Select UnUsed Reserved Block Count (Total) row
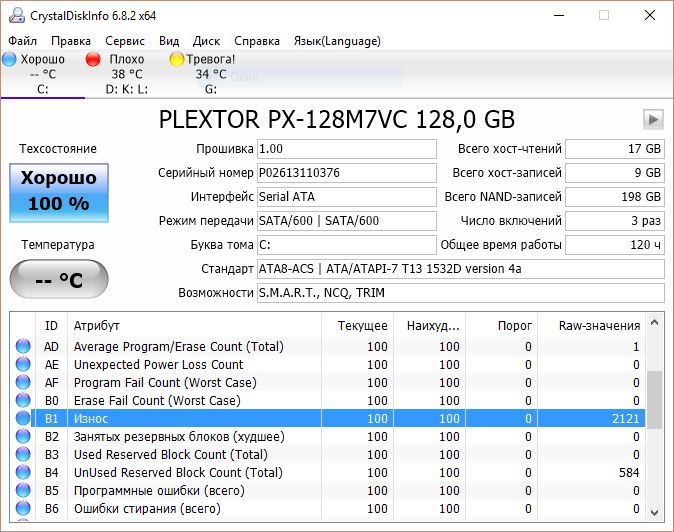Image resolution: width=674 pixels, height=532 pixels. 328,472
